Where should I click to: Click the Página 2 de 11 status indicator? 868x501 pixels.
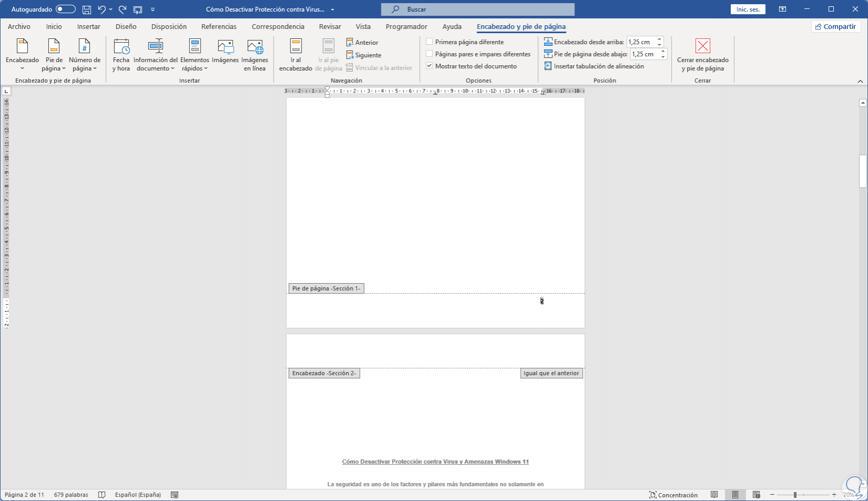[x=24, y=495]
